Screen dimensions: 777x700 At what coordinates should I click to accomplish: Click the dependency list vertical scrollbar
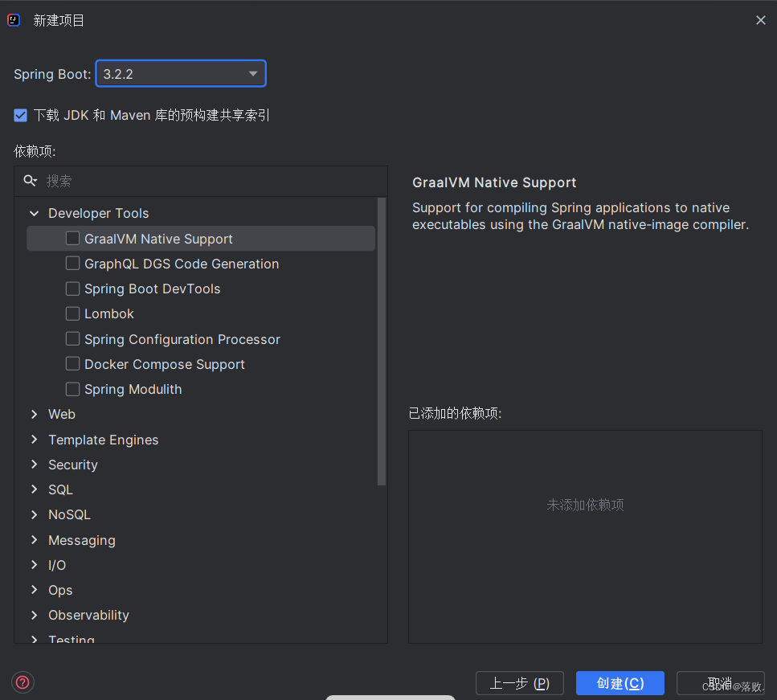click(x=382, y=341)
